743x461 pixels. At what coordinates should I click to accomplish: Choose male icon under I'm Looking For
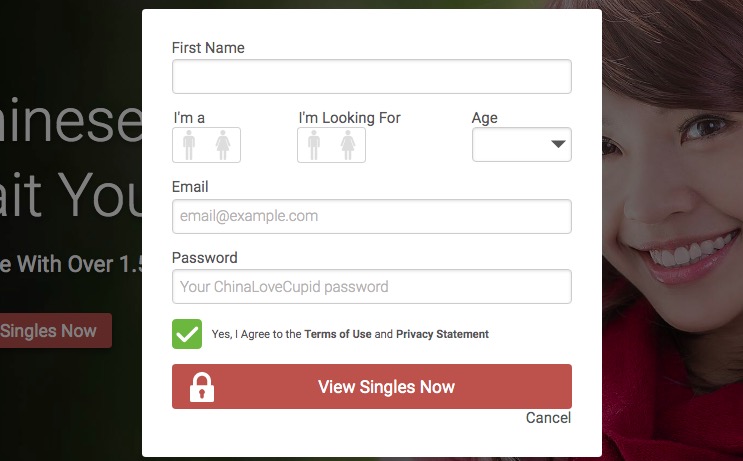tap(314, 145)
